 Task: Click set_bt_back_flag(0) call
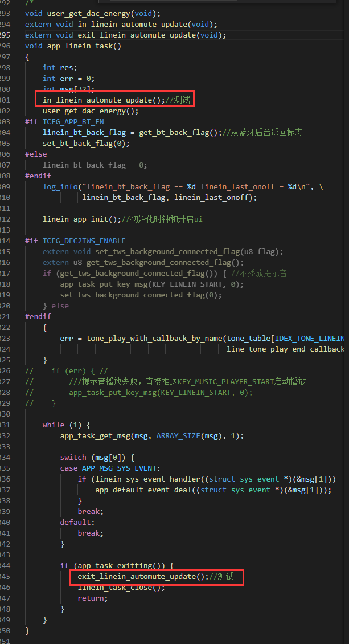[x=84, y=144]
